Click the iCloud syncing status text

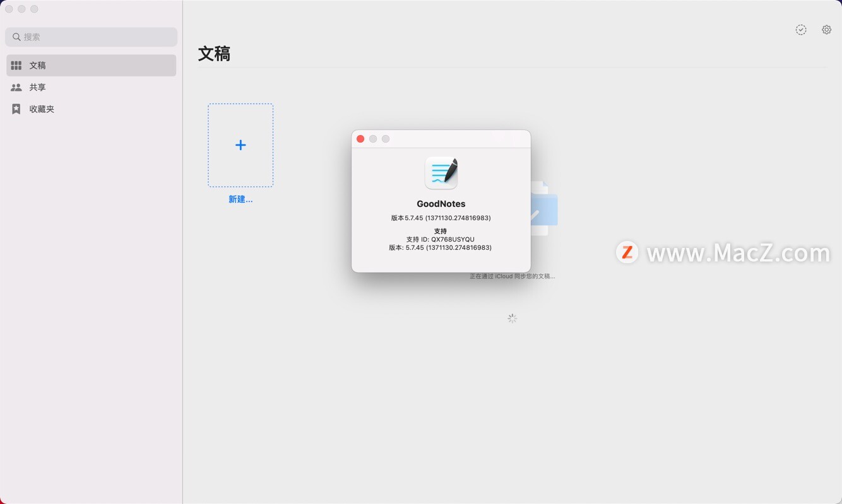pos(513,276)
